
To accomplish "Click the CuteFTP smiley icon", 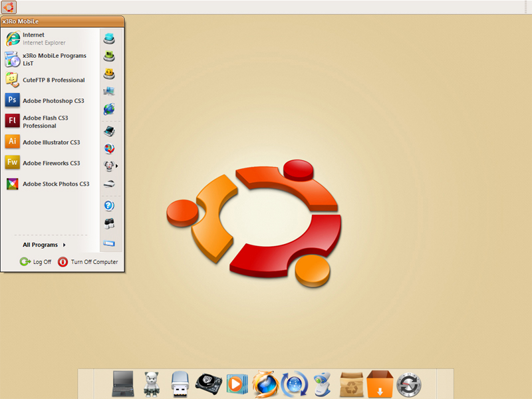I will [13, 80].
